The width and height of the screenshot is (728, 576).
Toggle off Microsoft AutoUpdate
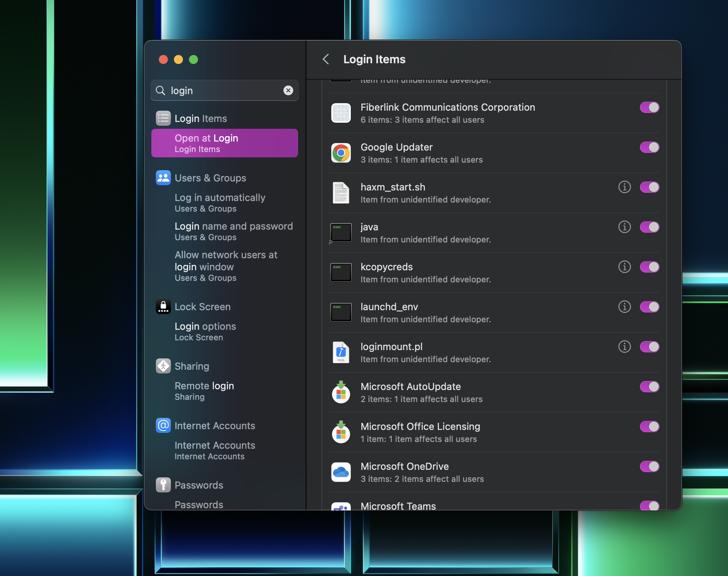point(649,387)
